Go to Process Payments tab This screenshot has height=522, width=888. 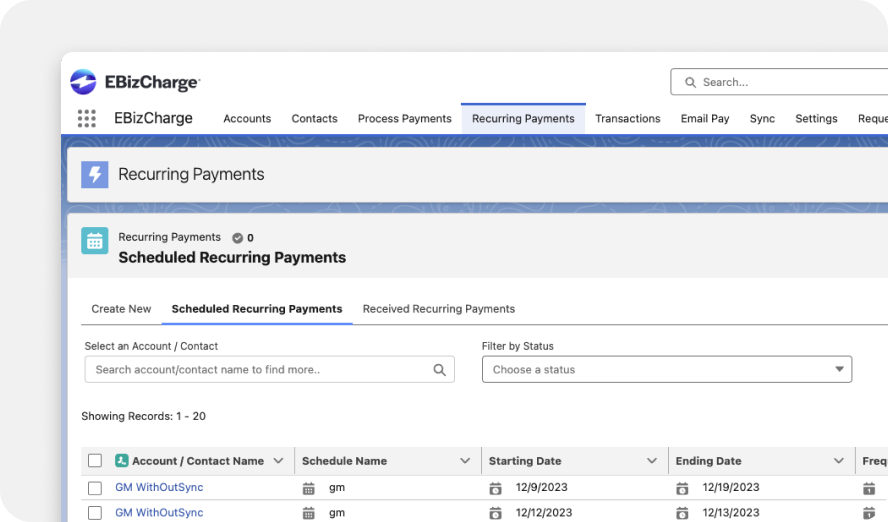point(404,118)
